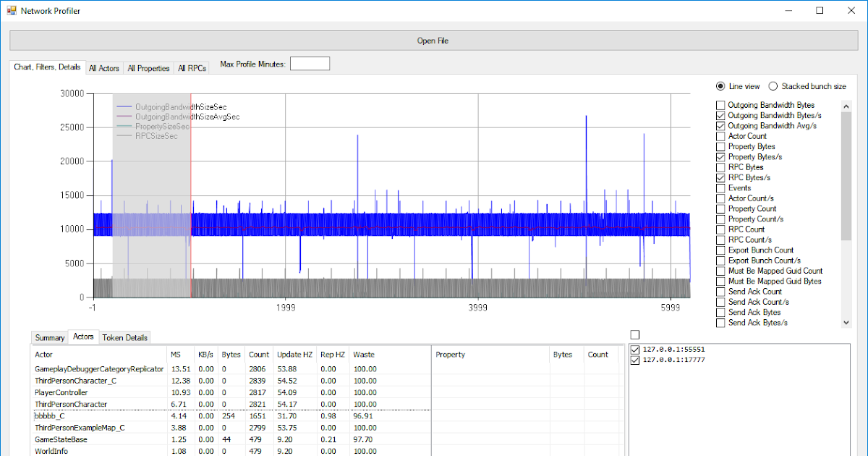Screen dimensions: 868x456
Task: Sort by the Waste column header
Action: click(390, 355)
